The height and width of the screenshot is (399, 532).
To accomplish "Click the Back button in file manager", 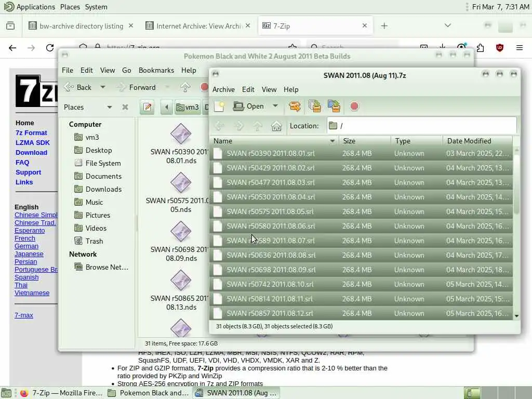I will (78, 87).
